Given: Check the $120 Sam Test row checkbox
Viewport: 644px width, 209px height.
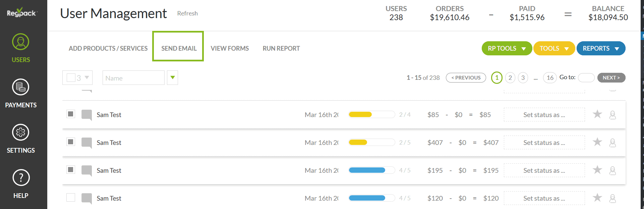Looking at the screenshot, I should (71, 198).
